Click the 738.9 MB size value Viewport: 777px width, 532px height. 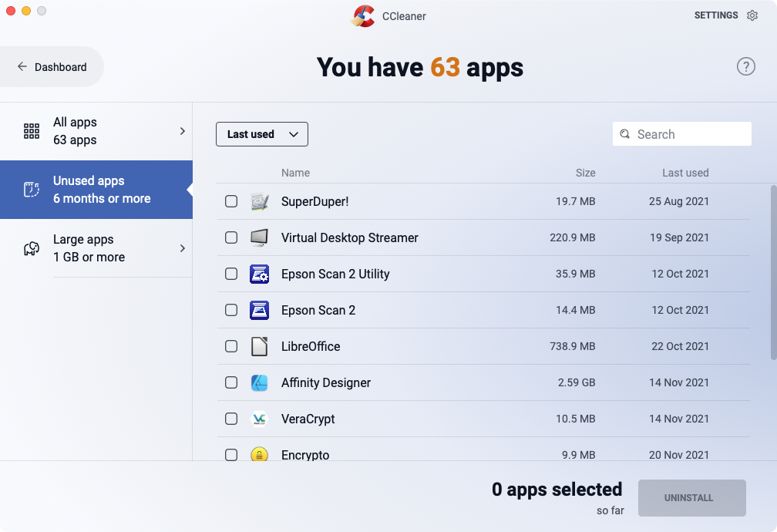(x=572, y=346)
